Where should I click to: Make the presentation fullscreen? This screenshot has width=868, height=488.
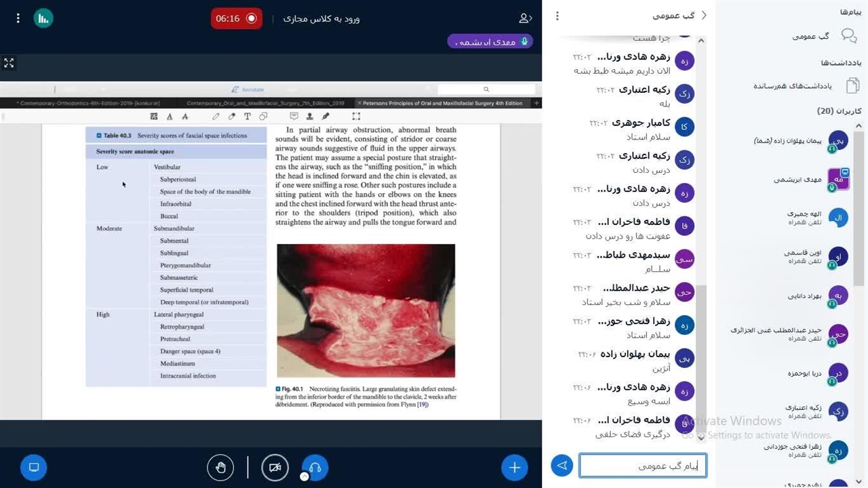click(9, 63)
